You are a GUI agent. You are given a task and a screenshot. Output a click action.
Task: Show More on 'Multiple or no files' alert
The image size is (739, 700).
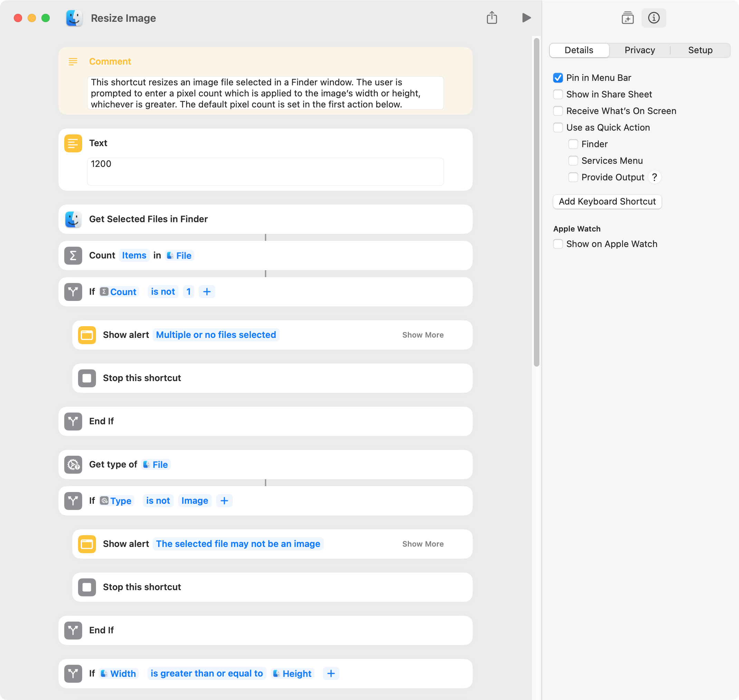click(x=423, y=335)
